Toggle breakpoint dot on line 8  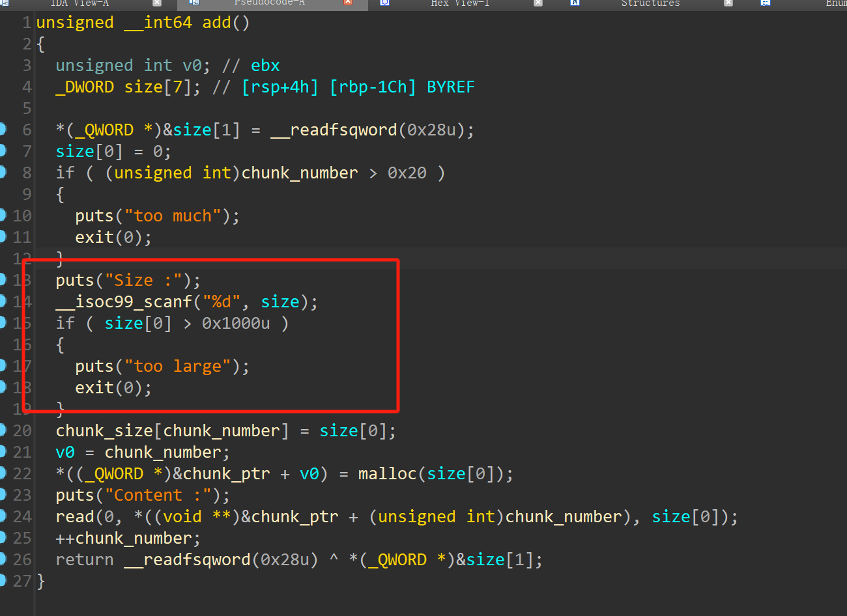point(3,173)
